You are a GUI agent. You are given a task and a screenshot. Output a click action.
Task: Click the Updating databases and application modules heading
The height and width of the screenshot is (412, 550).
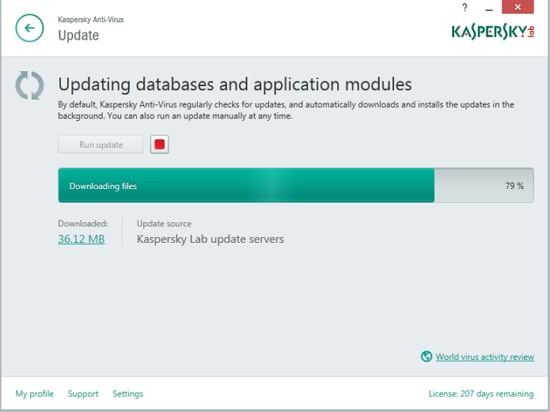235,85
